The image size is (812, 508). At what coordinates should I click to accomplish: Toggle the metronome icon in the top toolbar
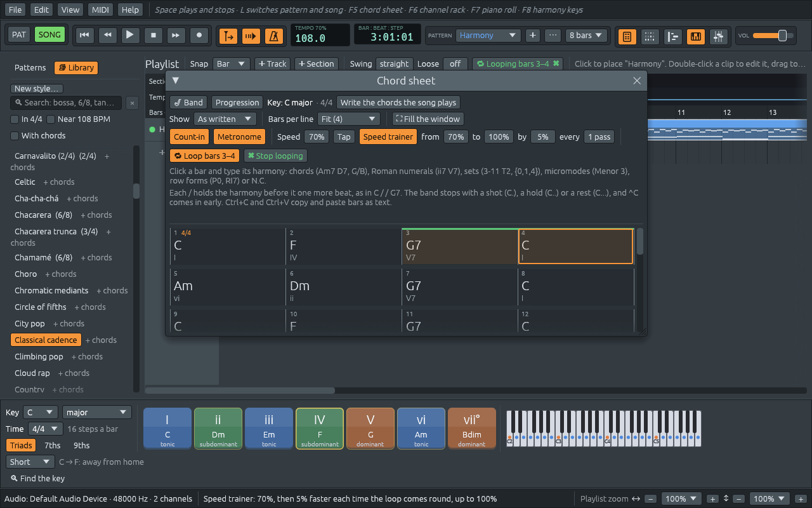point(274,36)
